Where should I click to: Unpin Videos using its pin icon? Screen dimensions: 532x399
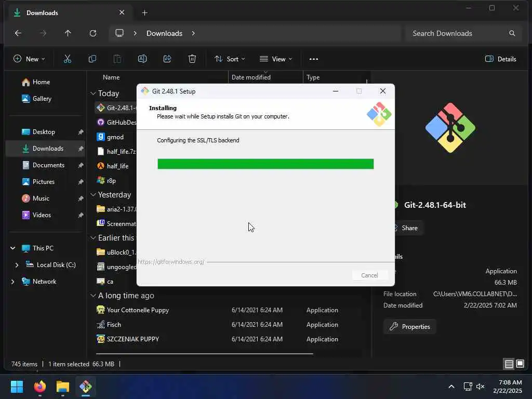(x=81, y=215)
